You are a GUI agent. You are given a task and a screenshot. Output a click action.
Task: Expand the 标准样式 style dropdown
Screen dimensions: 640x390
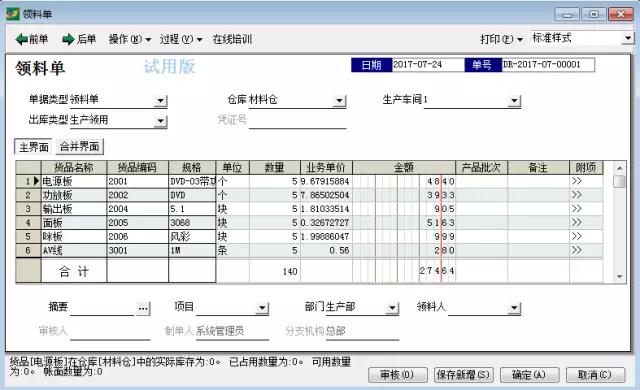pyautogui.click(x=628, y=38)
